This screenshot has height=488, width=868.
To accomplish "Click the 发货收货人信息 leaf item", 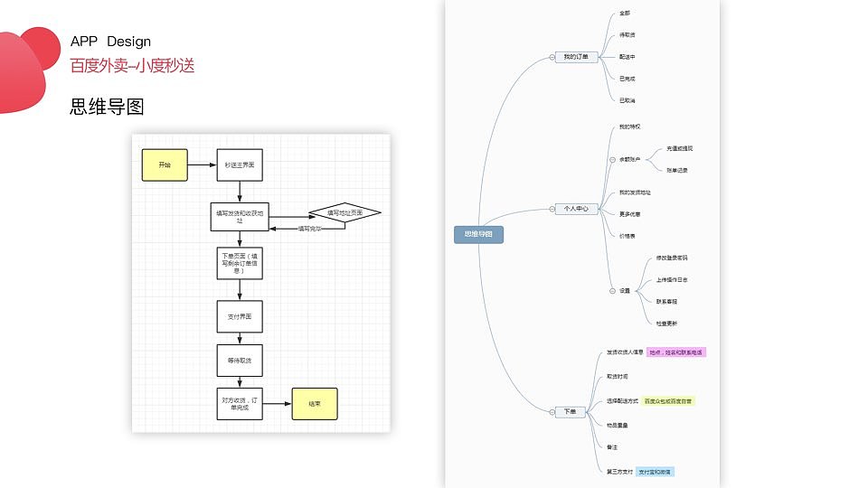I will pos(625,352).
